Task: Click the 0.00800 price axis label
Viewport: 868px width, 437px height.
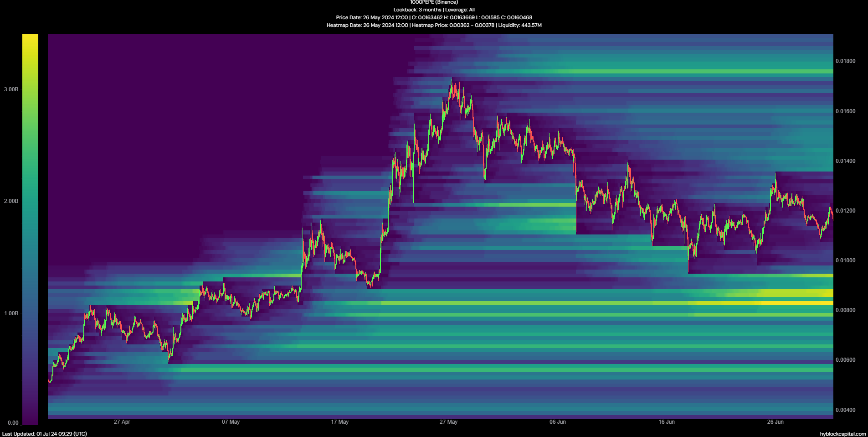Action: pos(845,310)
